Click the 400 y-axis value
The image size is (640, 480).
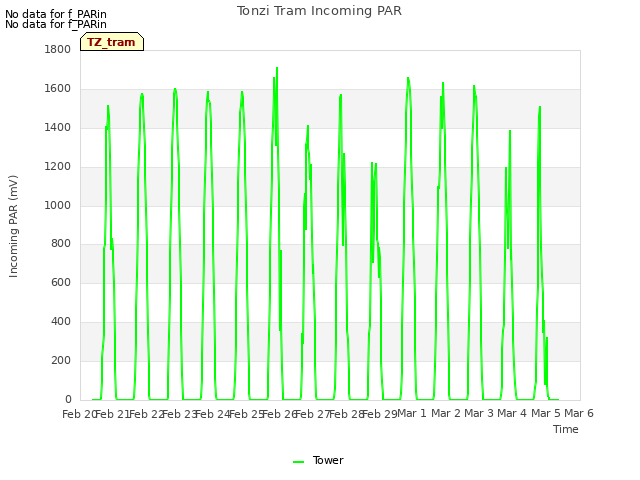pyautogui.click(x=61, y=322)
